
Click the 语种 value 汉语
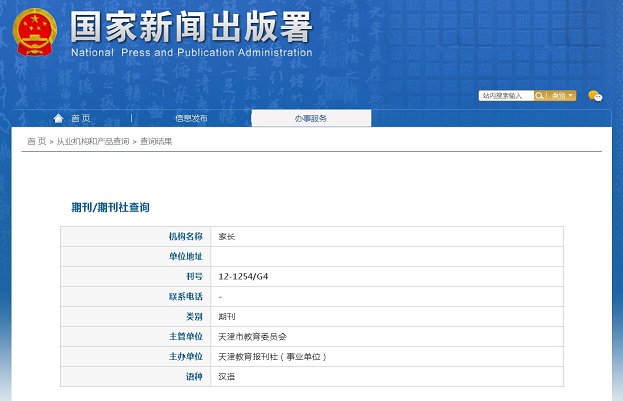226,376
